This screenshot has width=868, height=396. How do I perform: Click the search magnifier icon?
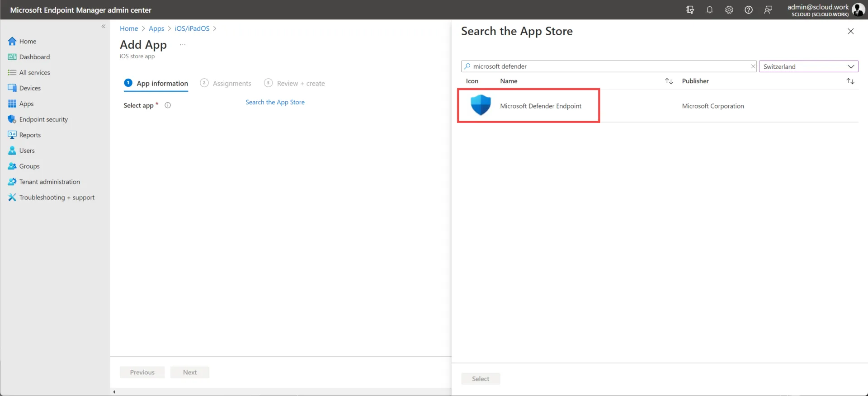[x=467, y=66]
